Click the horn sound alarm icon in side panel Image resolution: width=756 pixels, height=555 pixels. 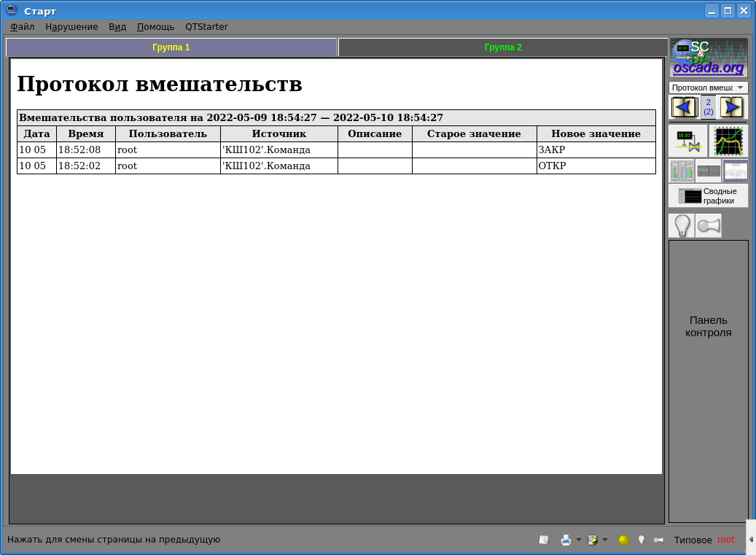708,226
